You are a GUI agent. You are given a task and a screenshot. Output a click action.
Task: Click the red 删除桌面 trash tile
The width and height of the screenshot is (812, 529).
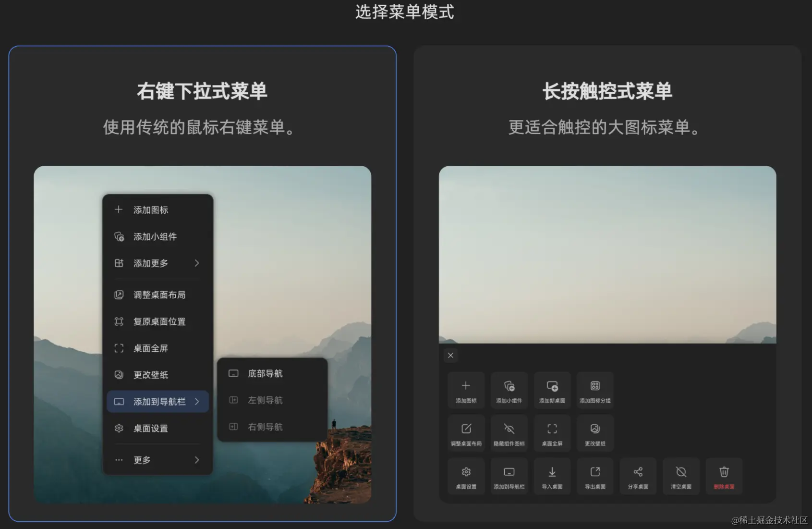pyautogui.click(x=724, y=477)
